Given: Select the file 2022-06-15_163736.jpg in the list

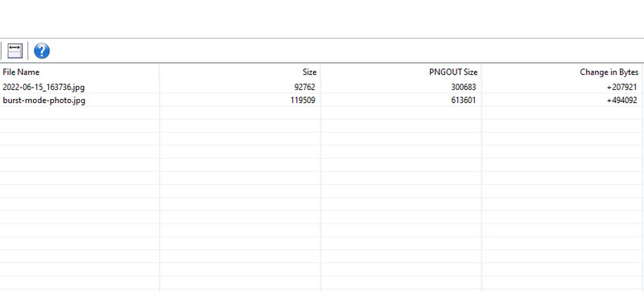Looking at the screenshot, I should [43, 87].
